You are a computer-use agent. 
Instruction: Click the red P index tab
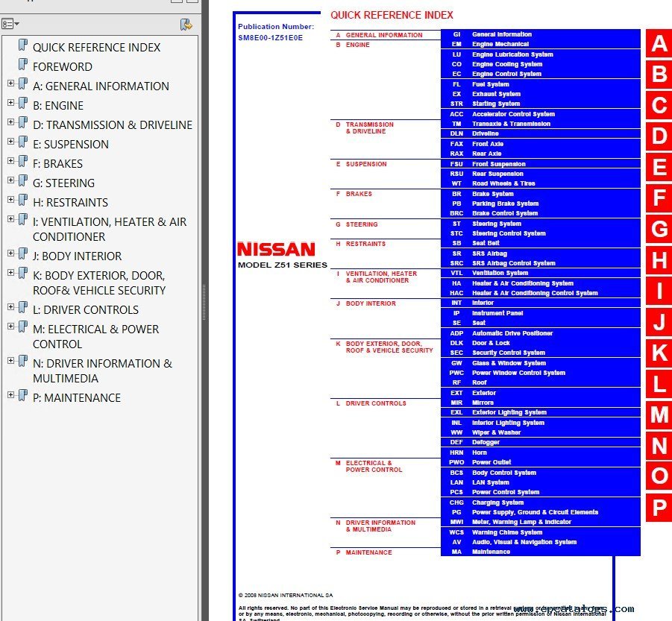click(x=659, y=508)
